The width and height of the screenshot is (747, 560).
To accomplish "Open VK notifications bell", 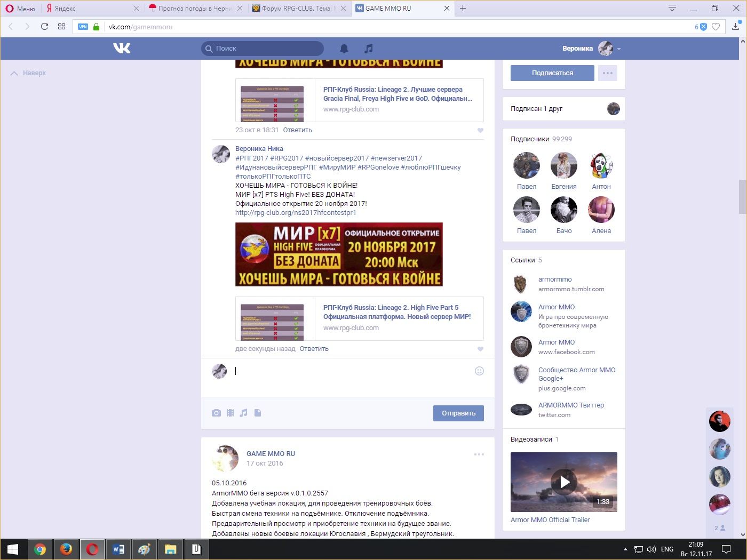I will tap(344, 49).
